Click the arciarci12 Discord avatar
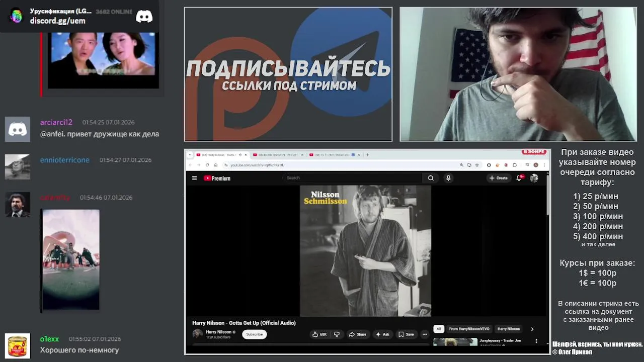This screenshot has width=644, height=362. pyautogui.click(x=18, y=130)
